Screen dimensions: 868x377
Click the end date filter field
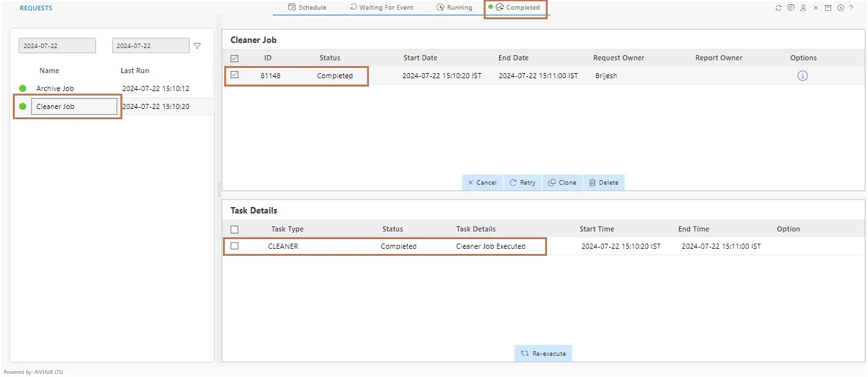click(151, 46)
